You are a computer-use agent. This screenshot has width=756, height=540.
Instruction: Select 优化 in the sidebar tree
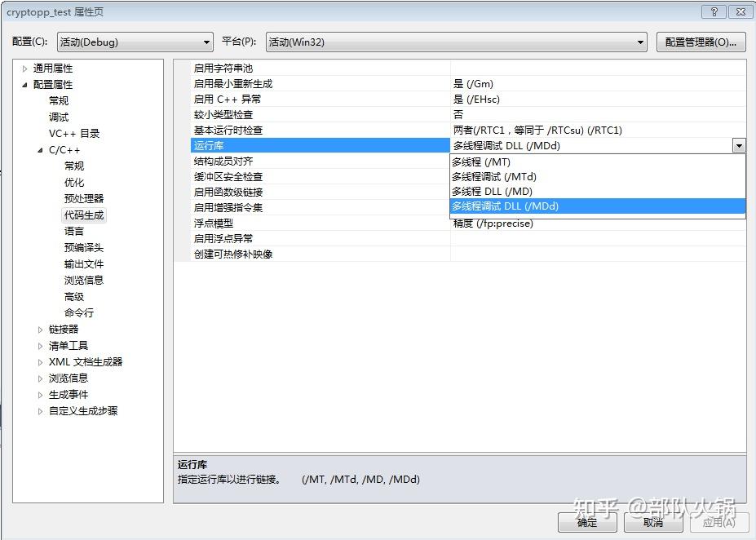point(74,182)
